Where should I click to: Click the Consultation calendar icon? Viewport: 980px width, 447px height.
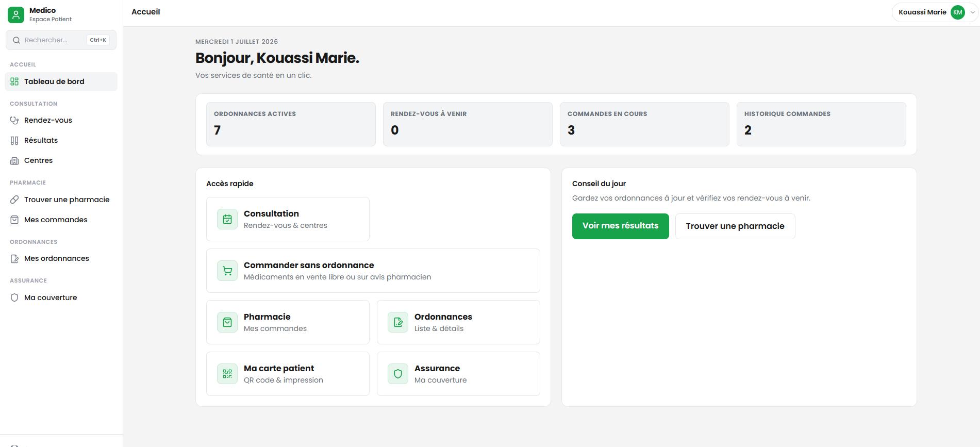click(227, 219)
